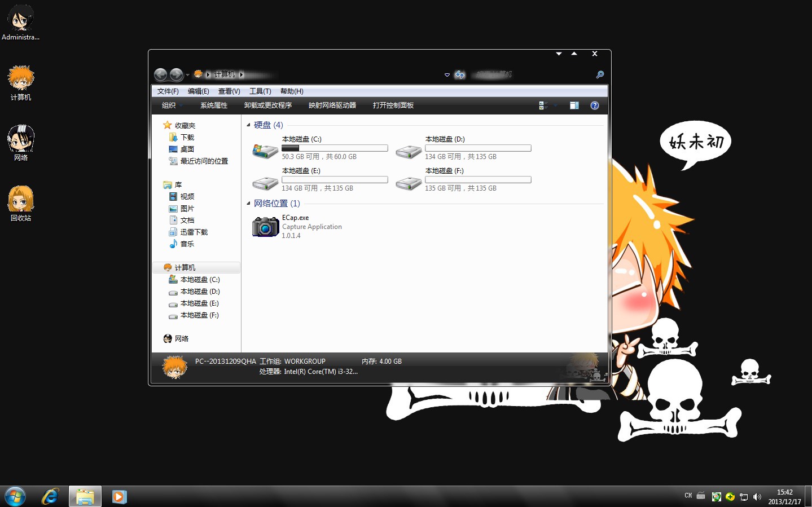This screenshot has height=507, width=812.
Task: Select 收藏夹 in the navigation pane
Action: (x=185, y=126)
